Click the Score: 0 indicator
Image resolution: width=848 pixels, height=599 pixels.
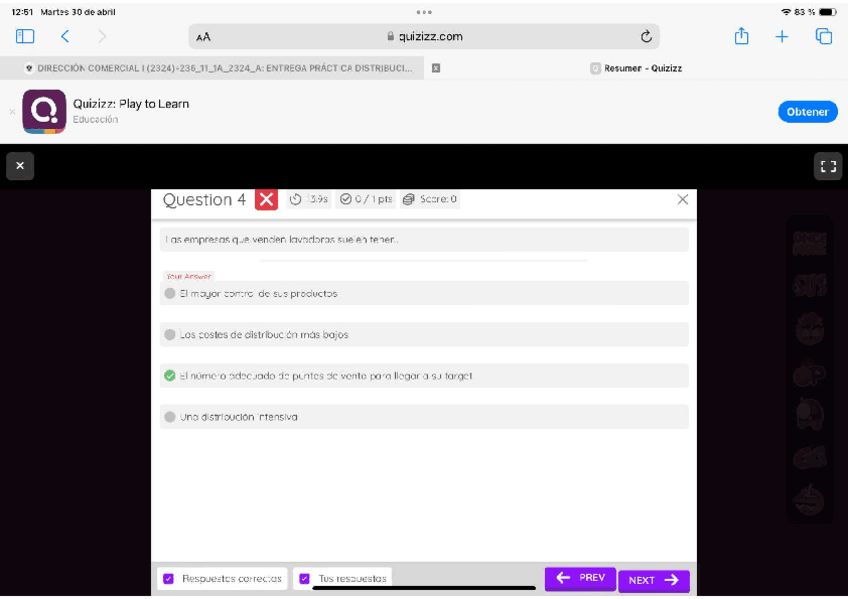pyautogui.click(x=430, y=199)
